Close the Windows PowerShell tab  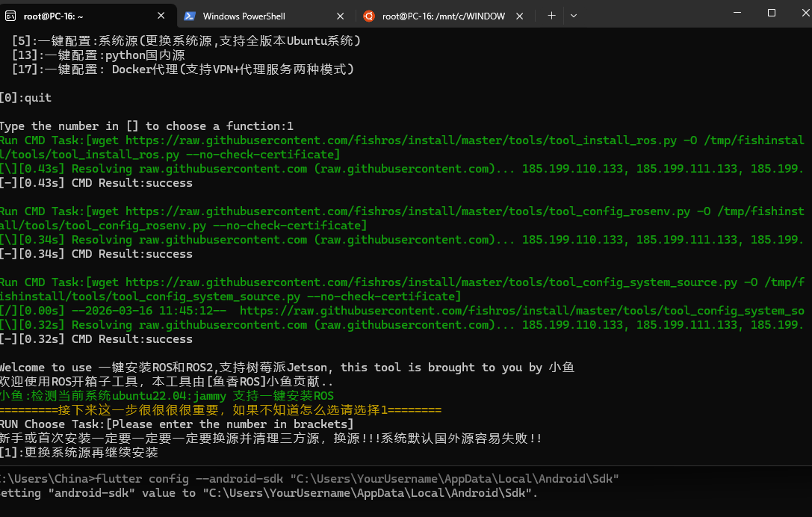[x=340, y=16]
